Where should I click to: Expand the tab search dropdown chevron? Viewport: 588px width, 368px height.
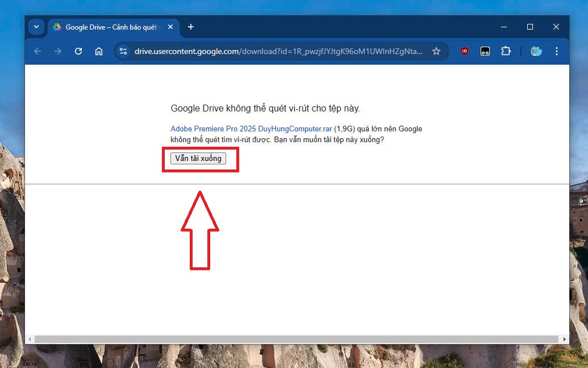click(x=36, y=27)
